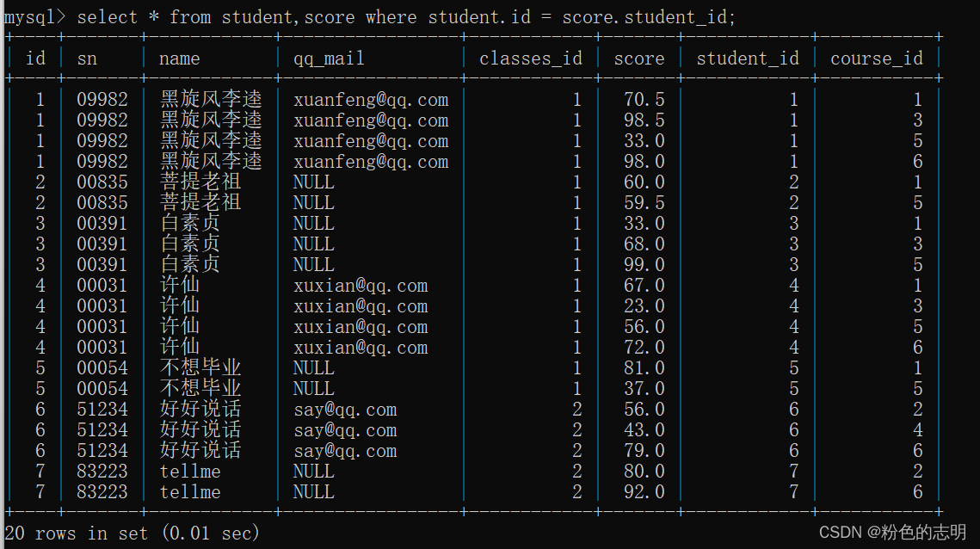Click sn 09982 in the 98.0 score row
Image resolution: width=980 pixels, height=549 pixels.
pyautogui.click(x=102, y=161)
